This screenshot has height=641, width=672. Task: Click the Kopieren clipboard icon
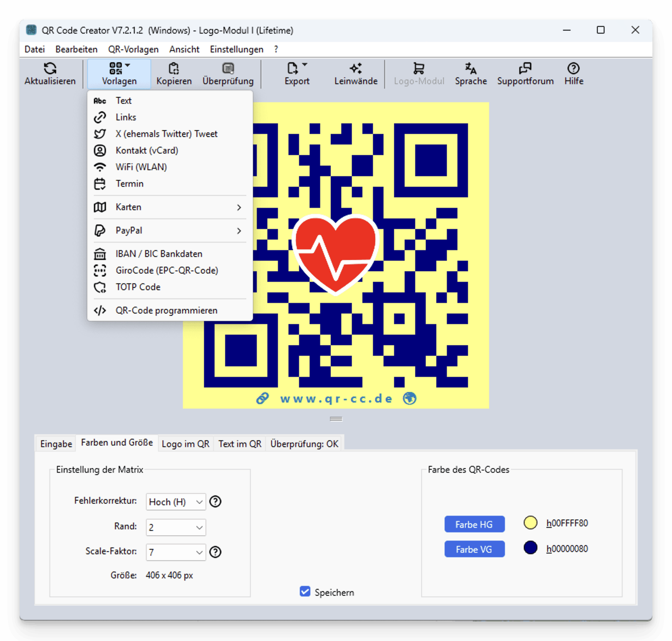click(173, 68)
